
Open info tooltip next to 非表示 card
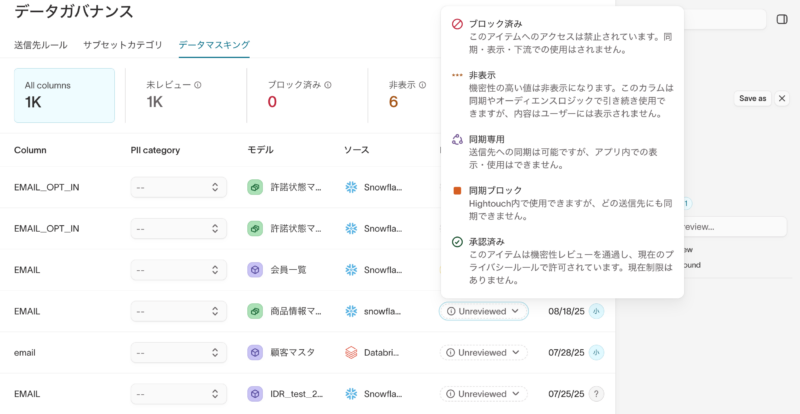tap(422, 85)
